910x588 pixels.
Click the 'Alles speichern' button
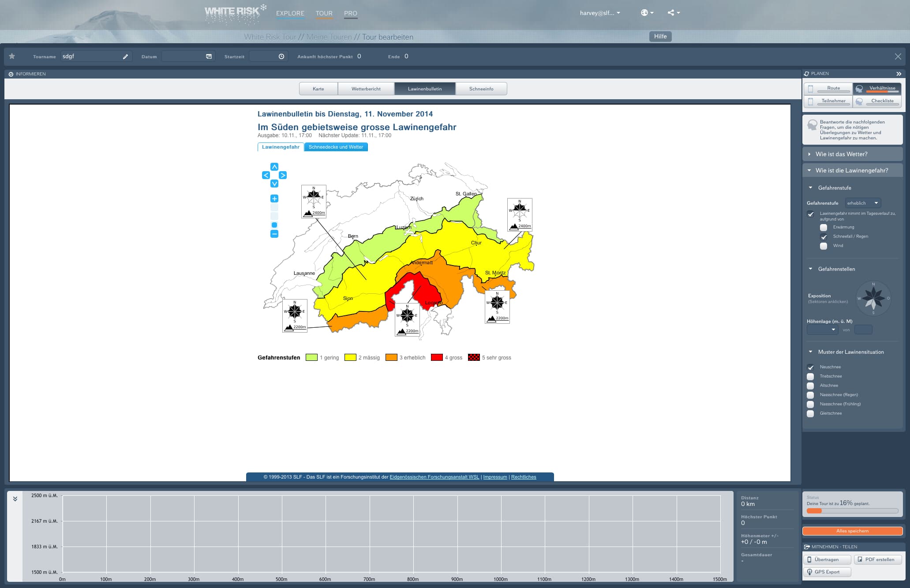tap(852, 531)
